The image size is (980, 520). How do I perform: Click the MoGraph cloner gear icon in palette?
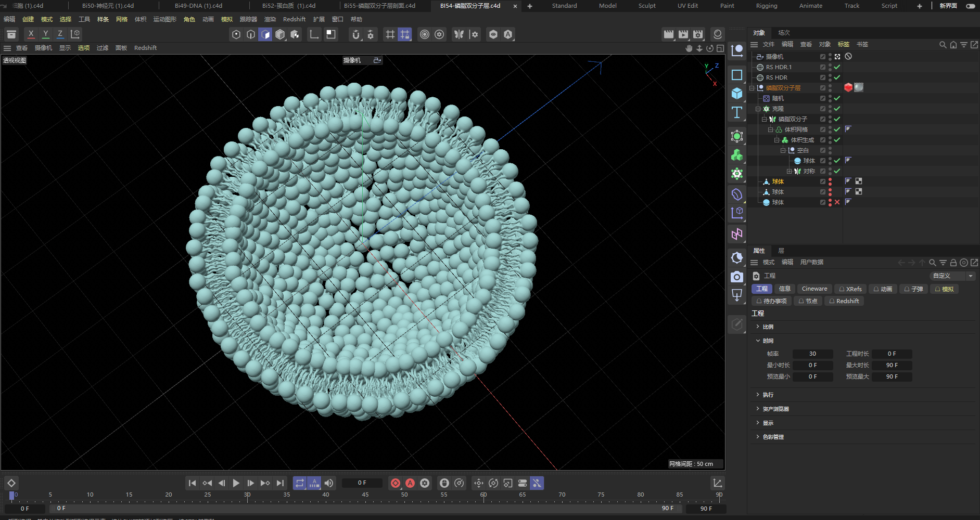737,174
